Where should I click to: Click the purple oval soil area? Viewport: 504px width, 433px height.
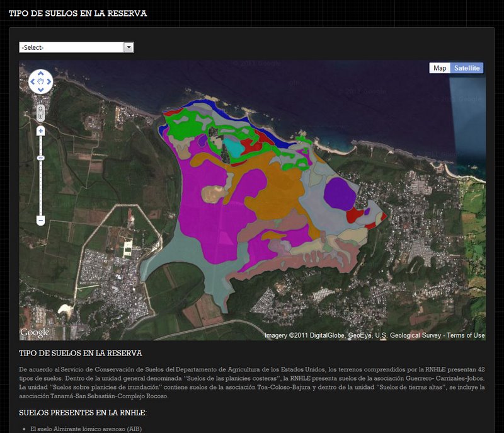(340, 193)
